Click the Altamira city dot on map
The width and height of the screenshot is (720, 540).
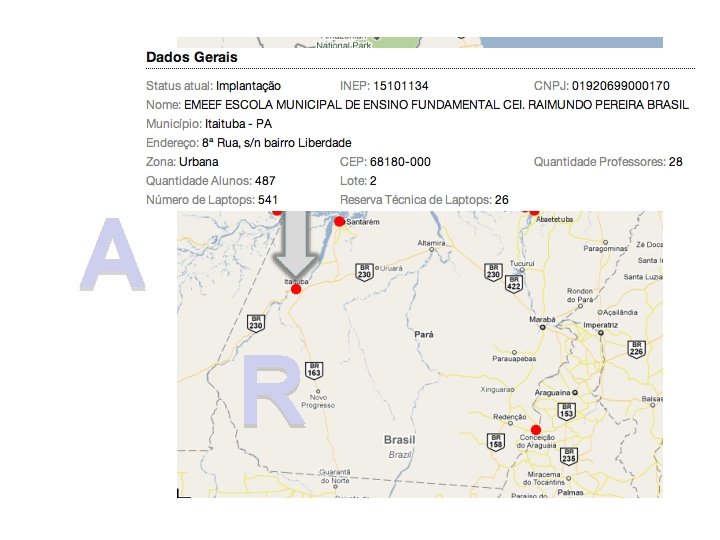pyautogui.click(x=431, y=250)
